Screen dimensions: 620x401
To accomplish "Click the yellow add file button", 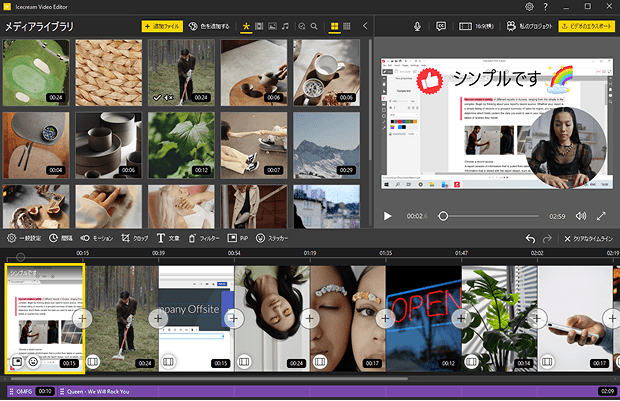I will (162, 26).
